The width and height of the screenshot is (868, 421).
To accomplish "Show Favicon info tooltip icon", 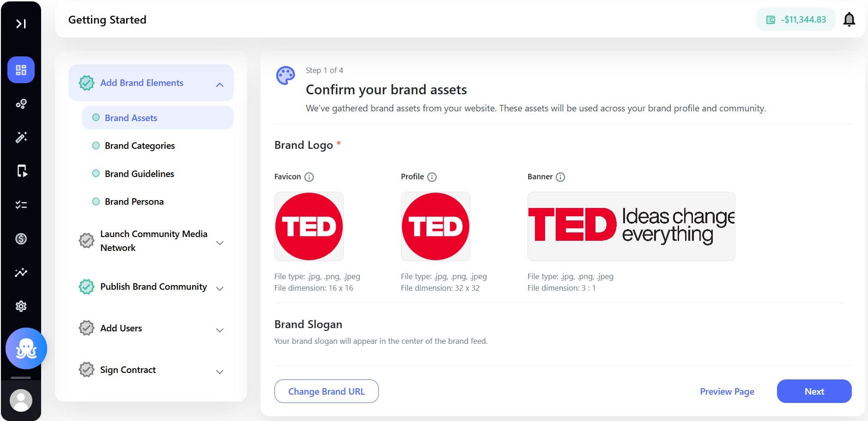I will coord(310,177).
